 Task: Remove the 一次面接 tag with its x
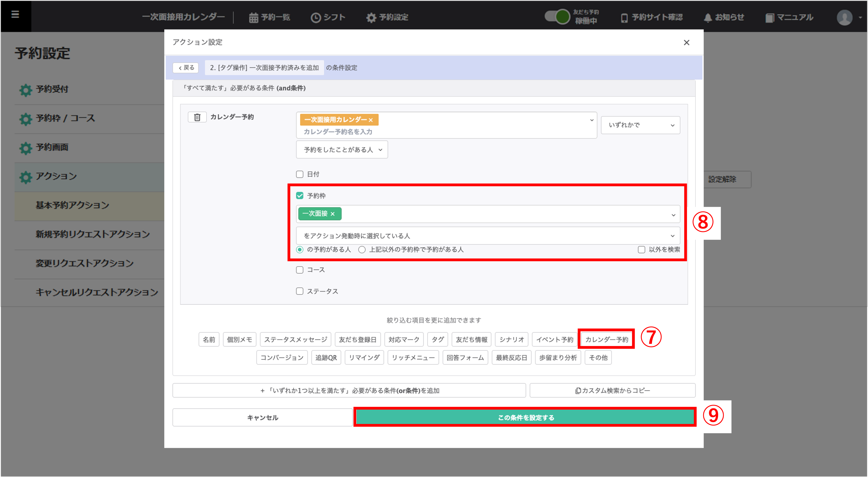tap(333, 214)
